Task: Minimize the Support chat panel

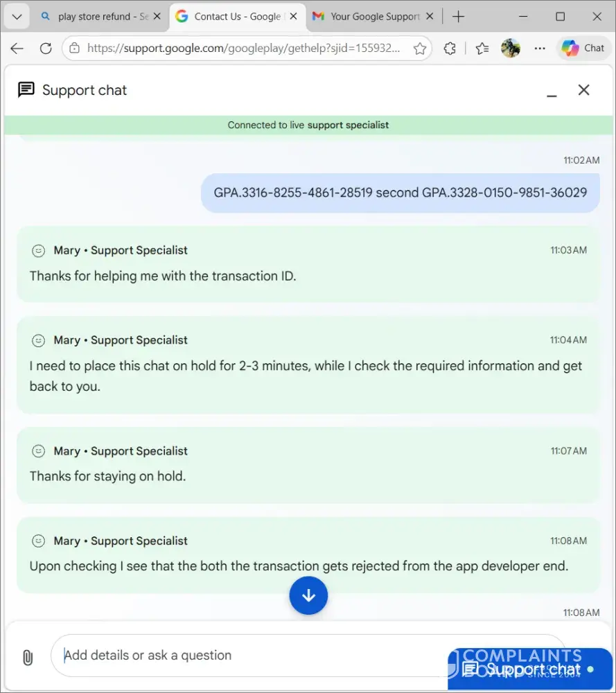Action: pos(552,91)
